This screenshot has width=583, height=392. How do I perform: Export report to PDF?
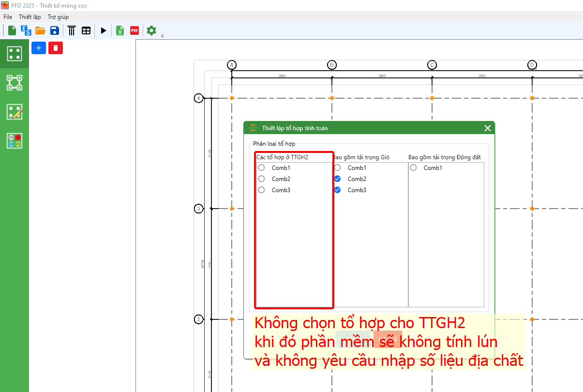135,30
